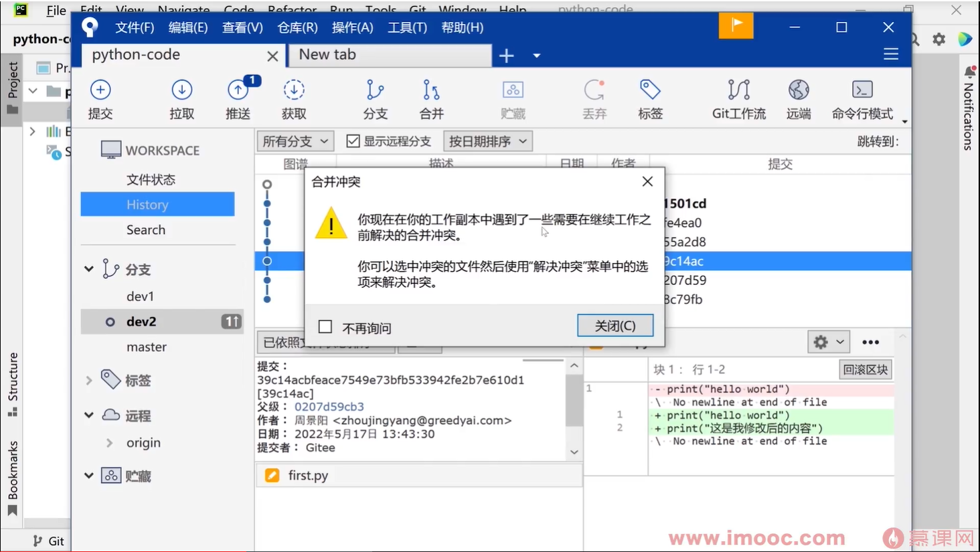Click the 拉取 (Pull) toolbar icon
The width and height of the screenshot is (980, 552).
(181, 97)
